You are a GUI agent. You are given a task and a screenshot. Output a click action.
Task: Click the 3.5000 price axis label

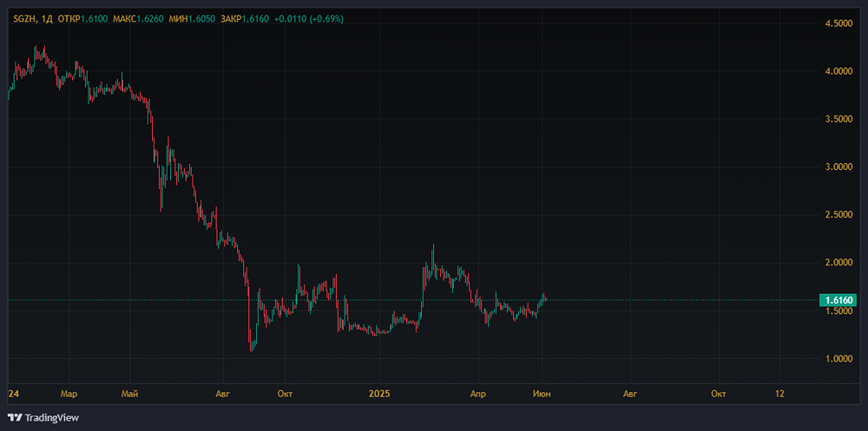pos(838,119)
